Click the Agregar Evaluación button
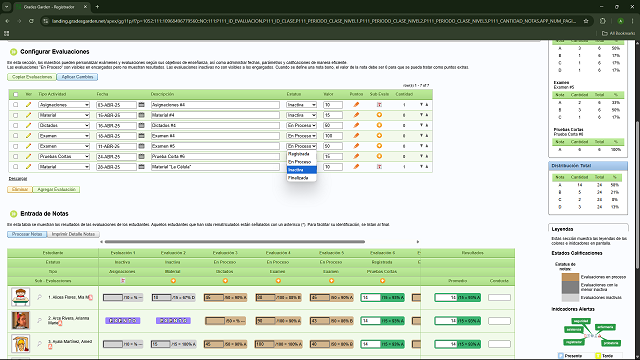The image size is (640, 360). [x=56, y=189]
